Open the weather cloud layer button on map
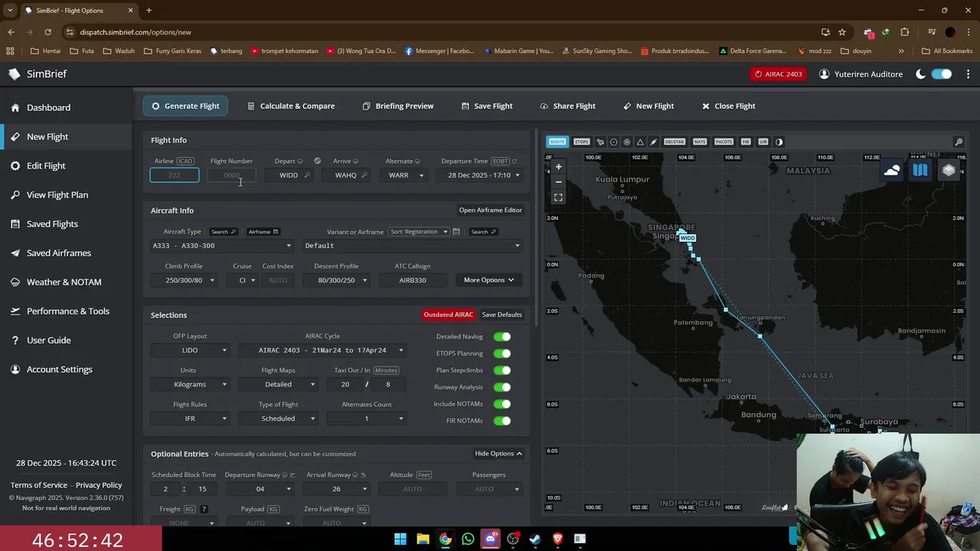Viewport: 980px width, 551px height. point(892,171)
